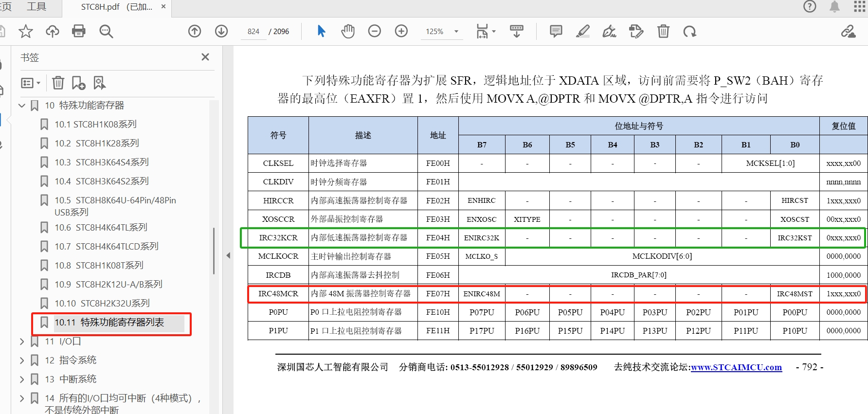Add a new bookmark icon
This screenshot has width=868, height=414.
pyautogui.click(x=78, y=83)
